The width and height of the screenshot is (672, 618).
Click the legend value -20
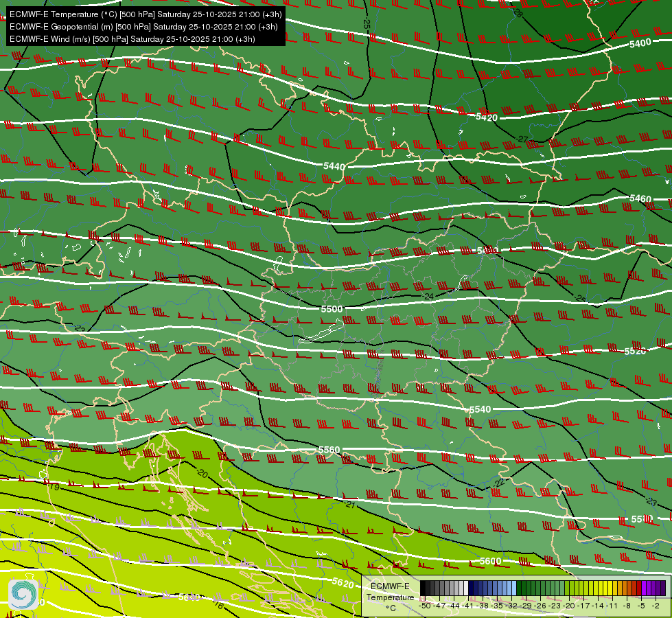570,606
